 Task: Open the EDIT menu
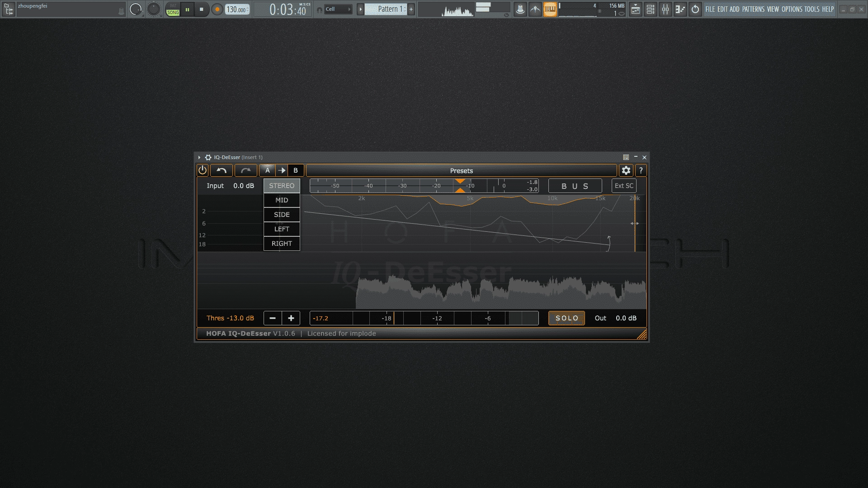pyautogui.click(x=722, y=9)
